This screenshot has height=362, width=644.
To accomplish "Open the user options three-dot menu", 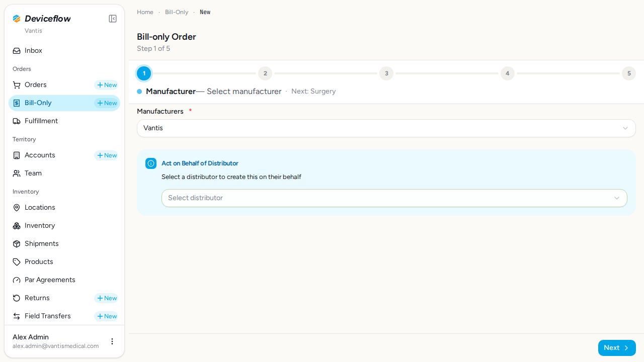I will [112, 341].
